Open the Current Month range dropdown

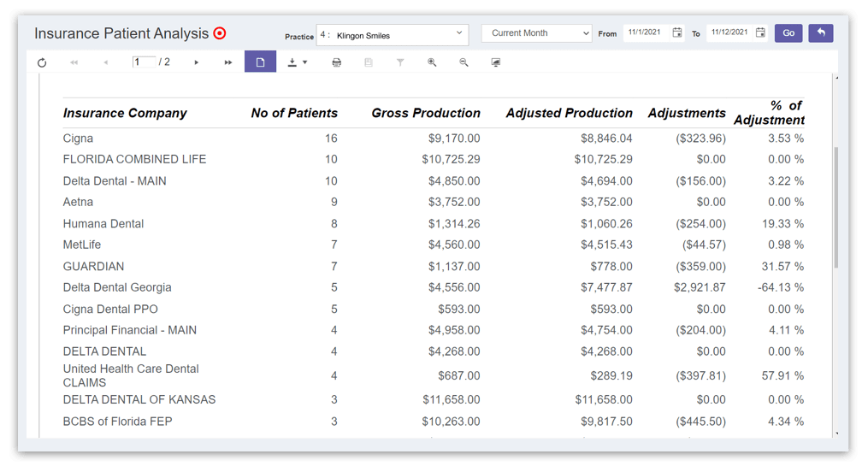point(536,33)
